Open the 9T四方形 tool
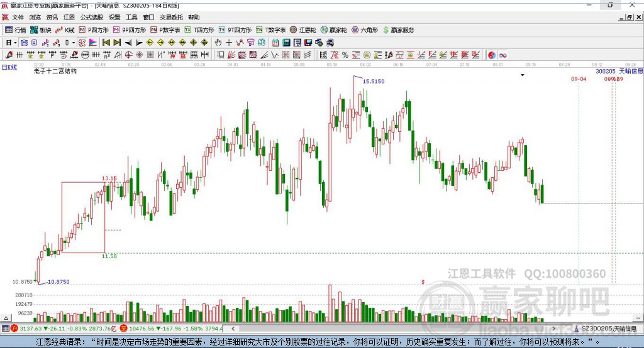The height and width of the screenshot is (348, 644). [235, 30]
